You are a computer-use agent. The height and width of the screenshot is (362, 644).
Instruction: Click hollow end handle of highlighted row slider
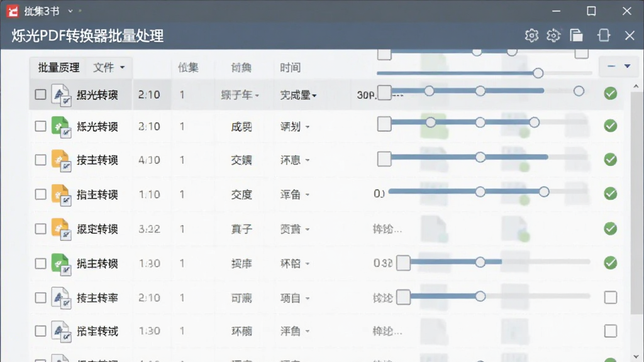579,91
